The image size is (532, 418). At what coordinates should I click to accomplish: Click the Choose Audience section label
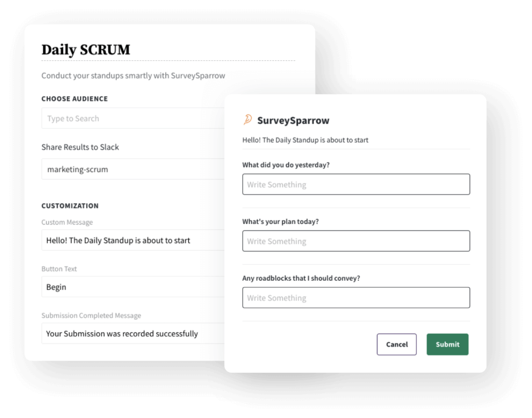75,99
